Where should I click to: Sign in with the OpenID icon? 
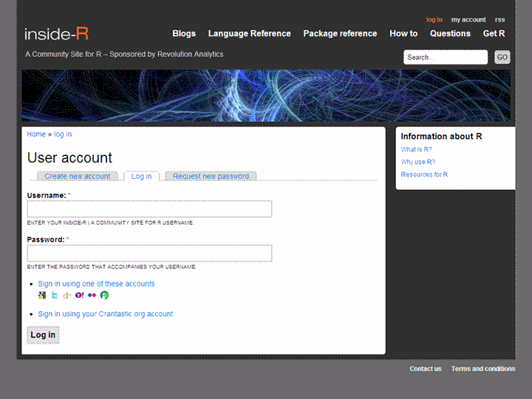click(x=66, y=296)
